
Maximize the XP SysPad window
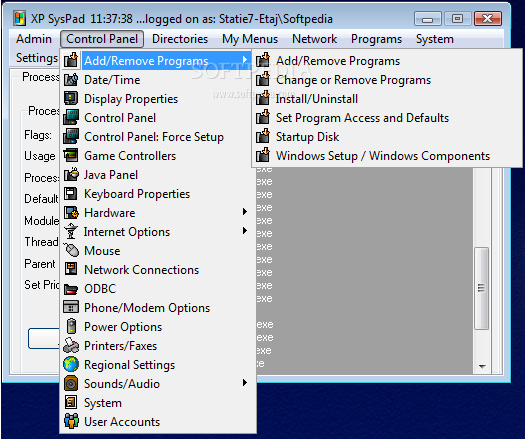pos(457,18)
